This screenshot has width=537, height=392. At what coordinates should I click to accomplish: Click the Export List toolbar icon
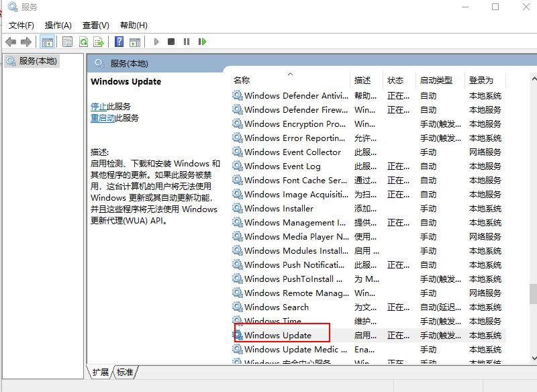pos(99,42)
